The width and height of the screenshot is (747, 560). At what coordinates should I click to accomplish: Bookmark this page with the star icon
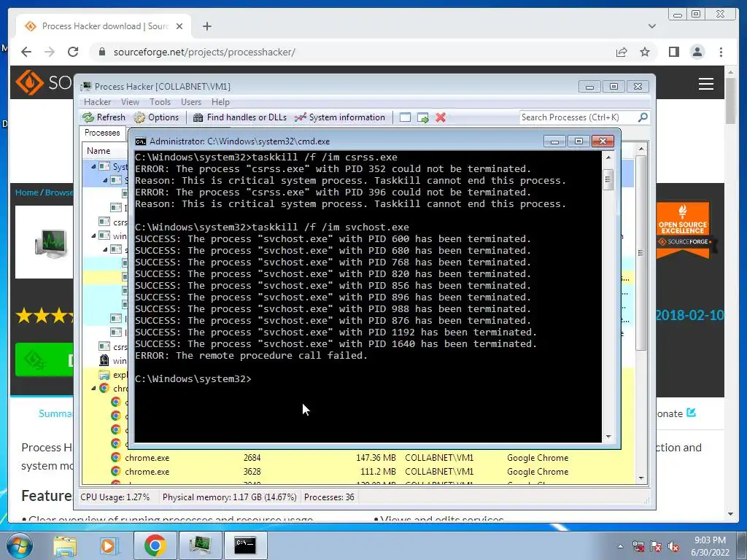(x=645, y=52)
